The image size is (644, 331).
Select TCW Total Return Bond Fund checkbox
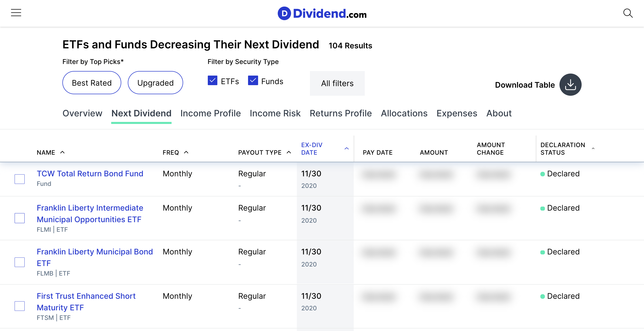click(20, 179)
